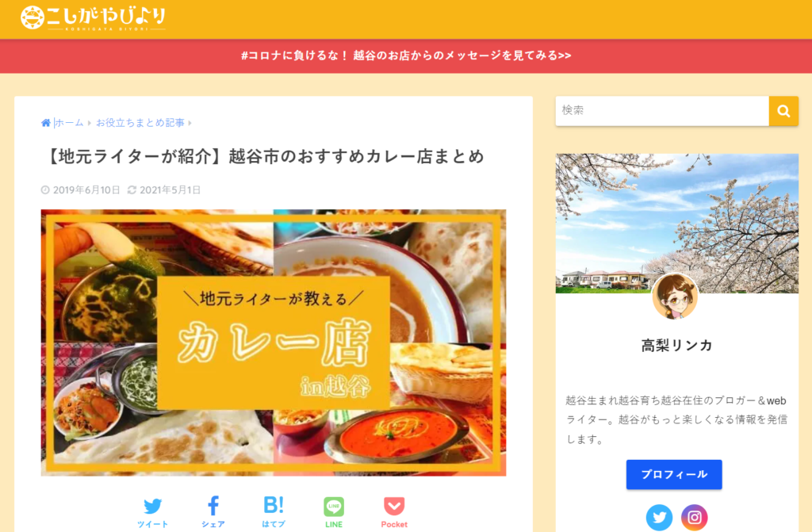Click the search magnifier button
Screen dimensions: 812x532
tap(783, 111)
